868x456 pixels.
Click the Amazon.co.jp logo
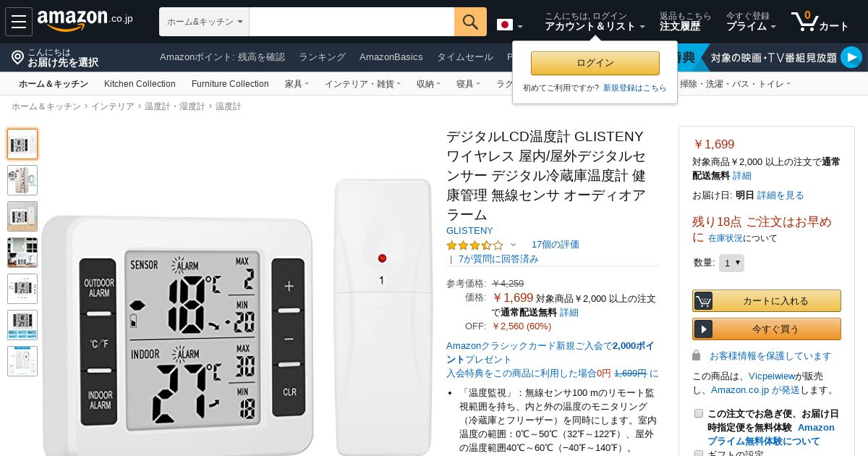coord(85,21)
